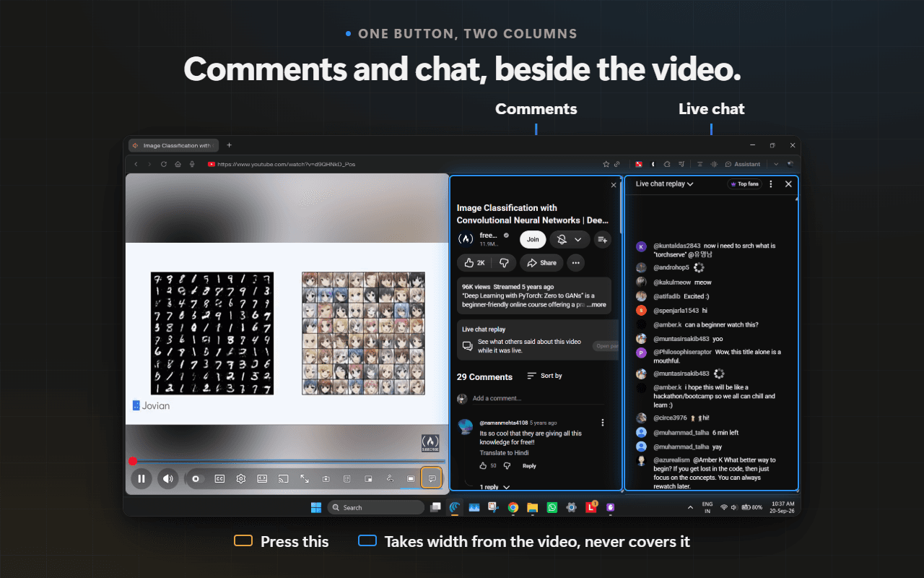The width and height of the screenshot is (924, 578).
Task: Pause the video with the pause button
Action: pyautogui.click(x=141, y=478)
